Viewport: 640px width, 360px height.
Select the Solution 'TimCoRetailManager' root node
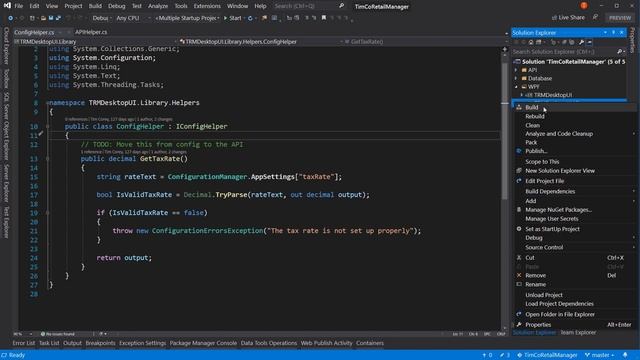(x=569, y=62)
